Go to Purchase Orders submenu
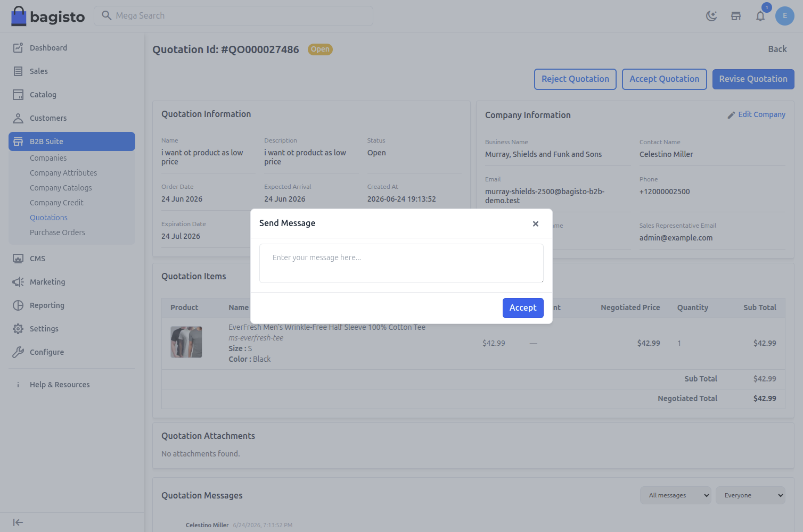The width and height of the screenshot is (803, 532). (x=58, y=232)
